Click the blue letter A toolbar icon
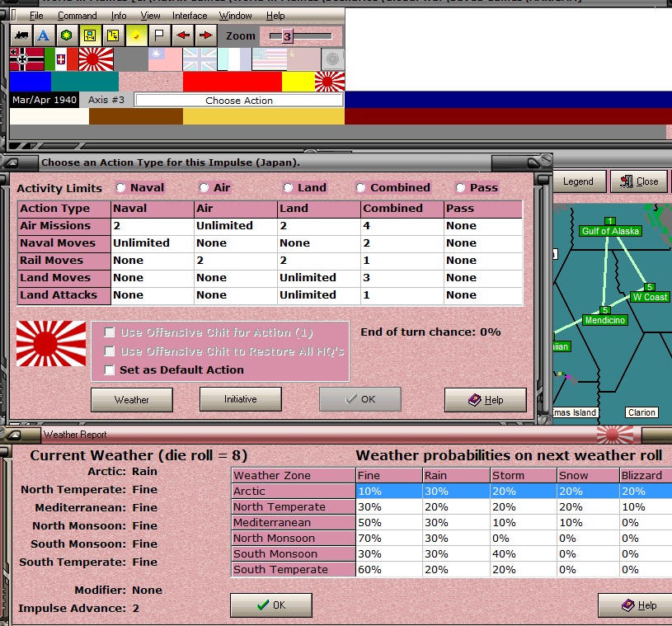The image size is (672, 626). [x=43, y=35]
